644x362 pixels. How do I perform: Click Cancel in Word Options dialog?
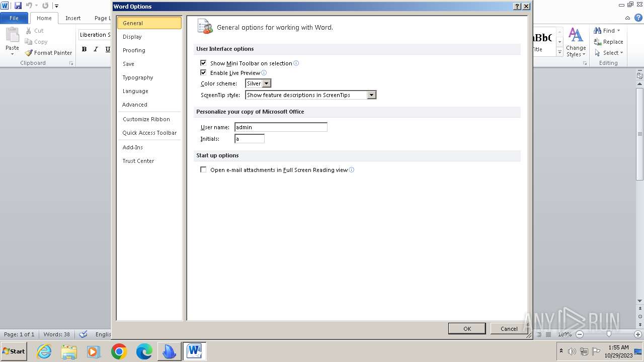[509, 329]
